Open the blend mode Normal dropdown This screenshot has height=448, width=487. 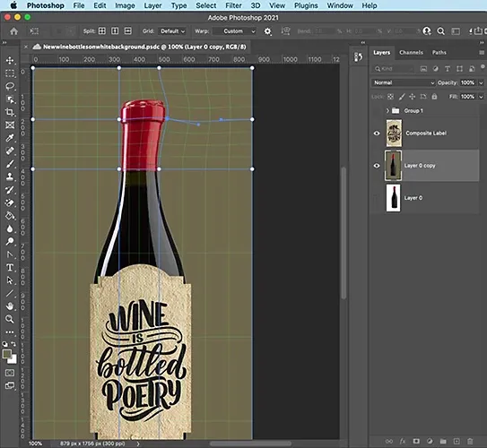(403, 82)
